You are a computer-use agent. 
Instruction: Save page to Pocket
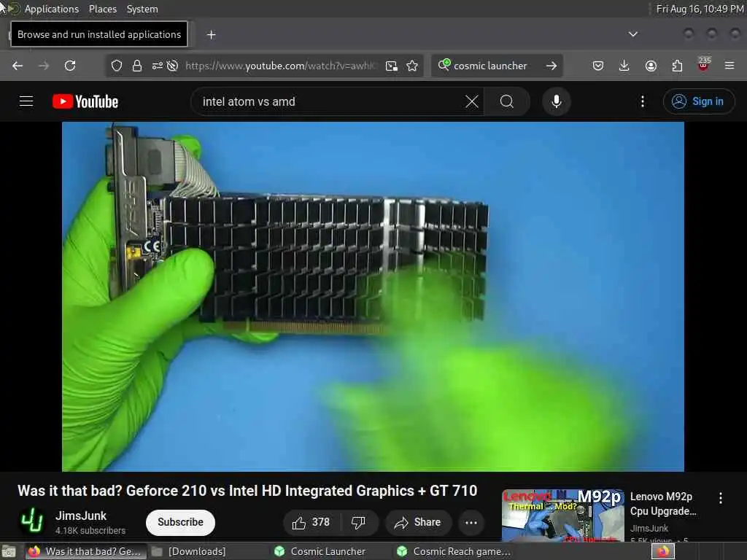[x=598, y=66]
